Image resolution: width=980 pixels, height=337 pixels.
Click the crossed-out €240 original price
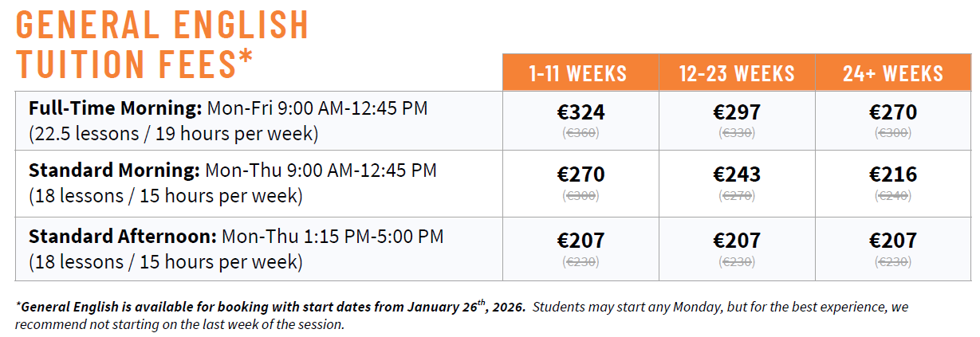[x=893, y=196]
